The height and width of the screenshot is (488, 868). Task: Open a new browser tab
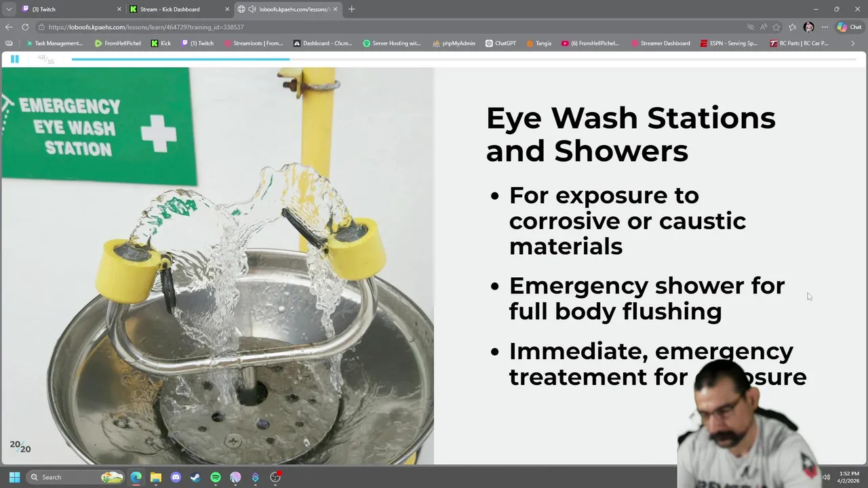pyautogui.click(x=351, y=9)
